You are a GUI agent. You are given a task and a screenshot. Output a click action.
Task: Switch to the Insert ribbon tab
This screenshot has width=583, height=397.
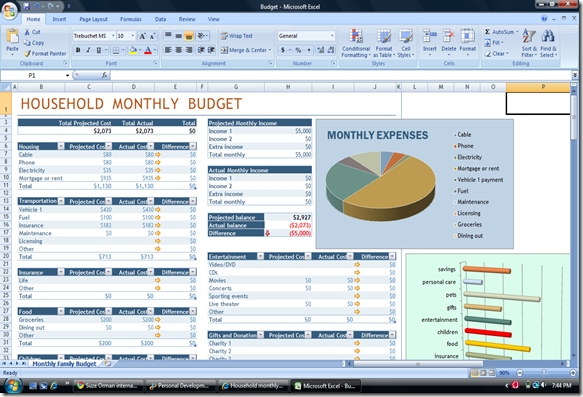59,19
